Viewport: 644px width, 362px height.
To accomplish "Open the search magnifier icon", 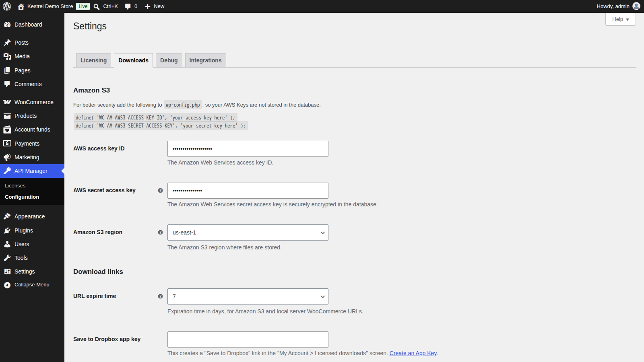I will 97,6.
